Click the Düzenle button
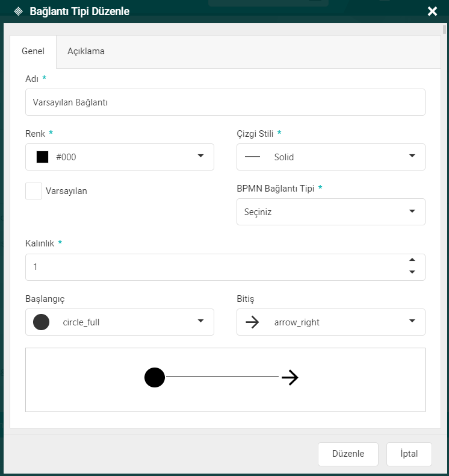The width and height of the screenshot is (449, 476). click(348, 454)
